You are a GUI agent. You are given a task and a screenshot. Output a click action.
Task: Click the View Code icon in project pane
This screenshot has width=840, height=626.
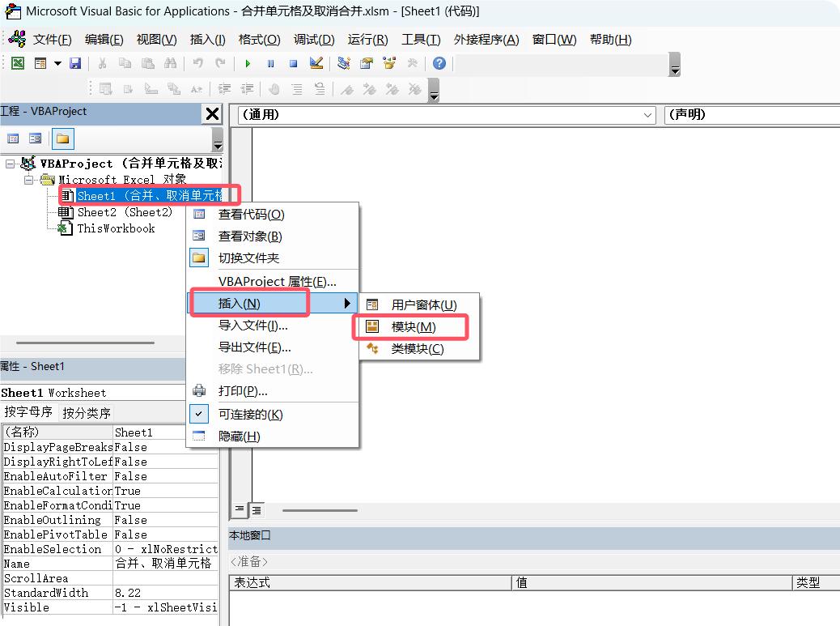13,138
